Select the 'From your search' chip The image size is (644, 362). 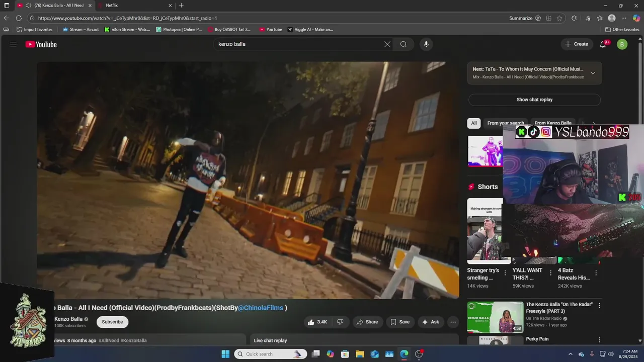pos(506,123)
